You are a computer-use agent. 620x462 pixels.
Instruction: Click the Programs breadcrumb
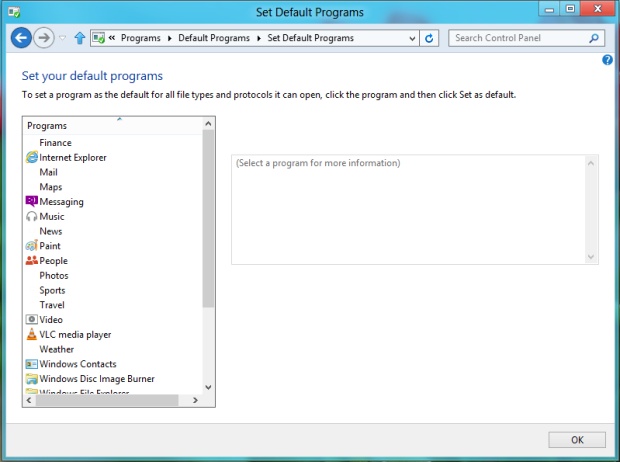pyautogui.click(x=141, y=38)
